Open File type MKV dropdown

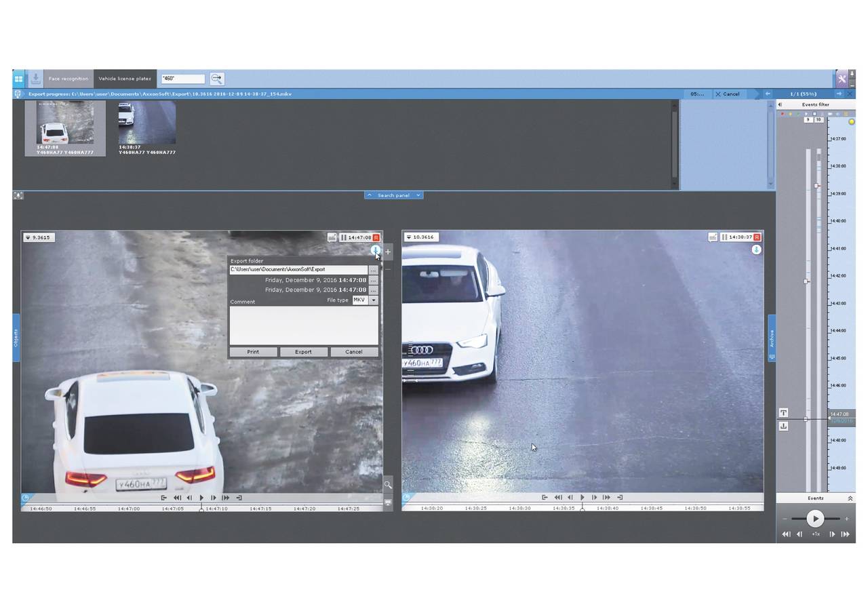(373, 300)
